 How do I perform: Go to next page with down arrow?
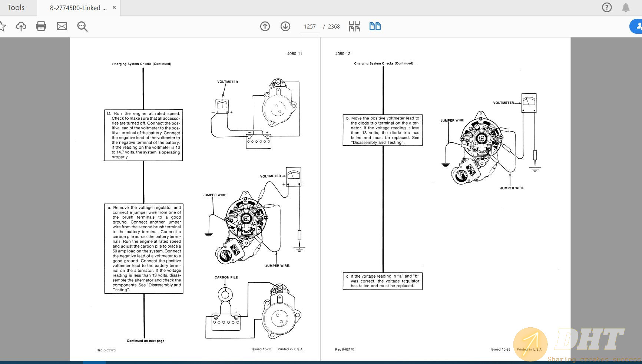point(285,26)
